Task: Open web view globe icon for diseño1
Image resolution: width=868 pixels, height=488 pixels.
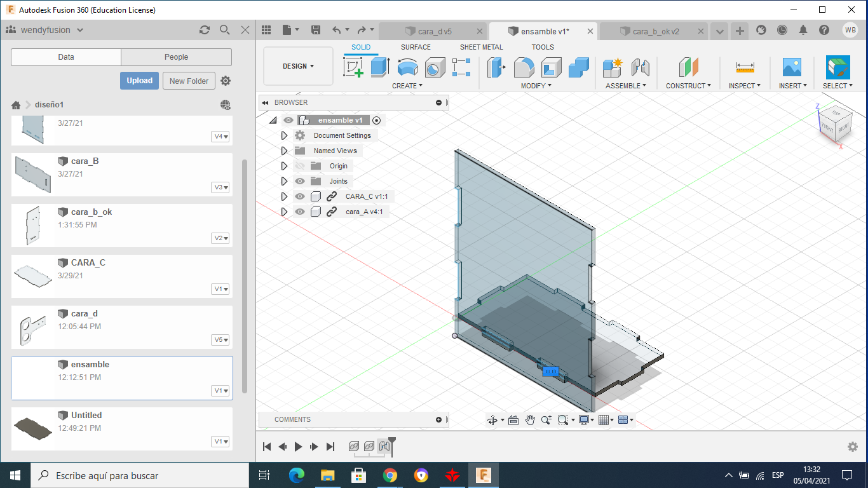Action: [226, 105]
